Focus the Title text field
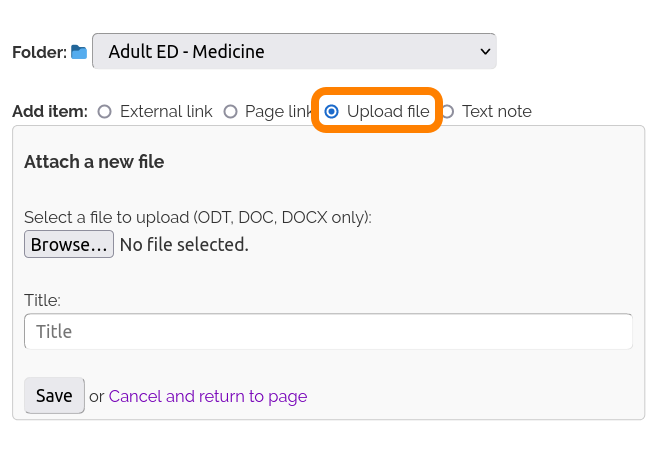Screen dimensions: 652x463 pyautogui.click(x=328, y=331)
